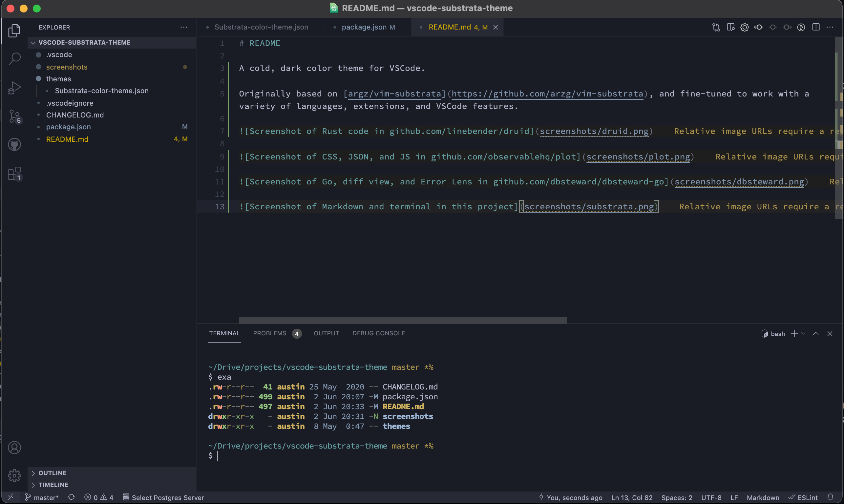The image size is (844, 504).
Task: Click the split editor right icon
Action: click(816, 27)
